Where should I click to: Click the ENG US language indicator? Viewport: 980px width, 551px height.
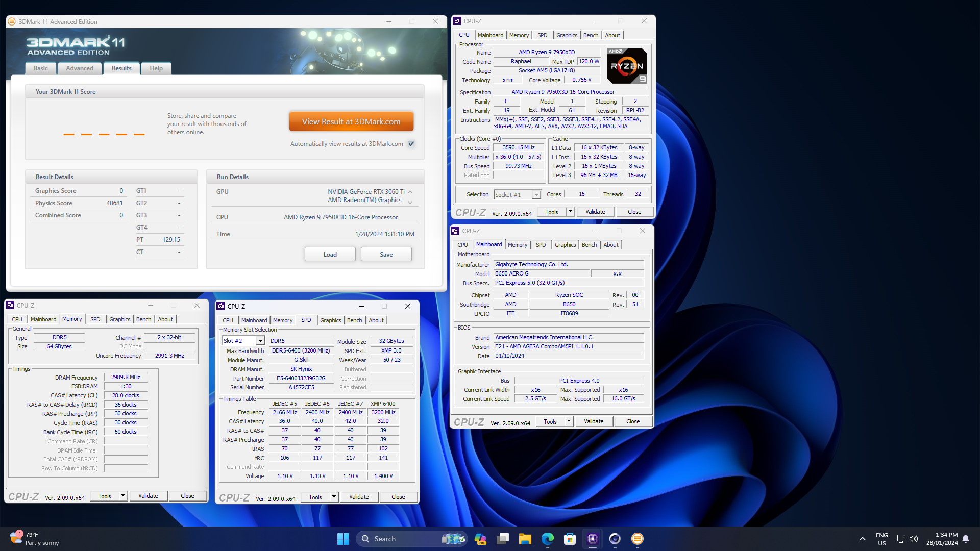(x=882, y=539)
